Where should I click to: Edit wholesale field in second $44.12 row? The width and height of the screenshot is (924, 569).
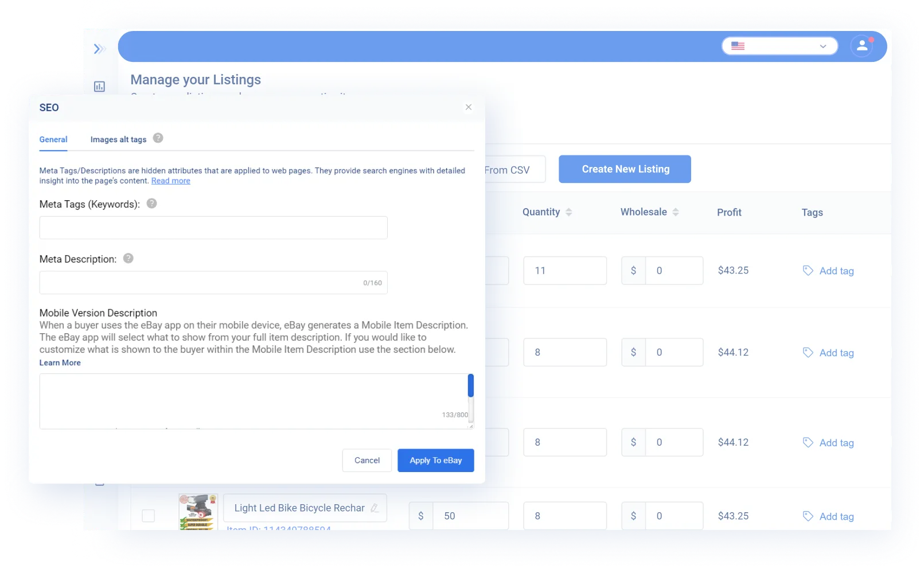tap(674, 442)
